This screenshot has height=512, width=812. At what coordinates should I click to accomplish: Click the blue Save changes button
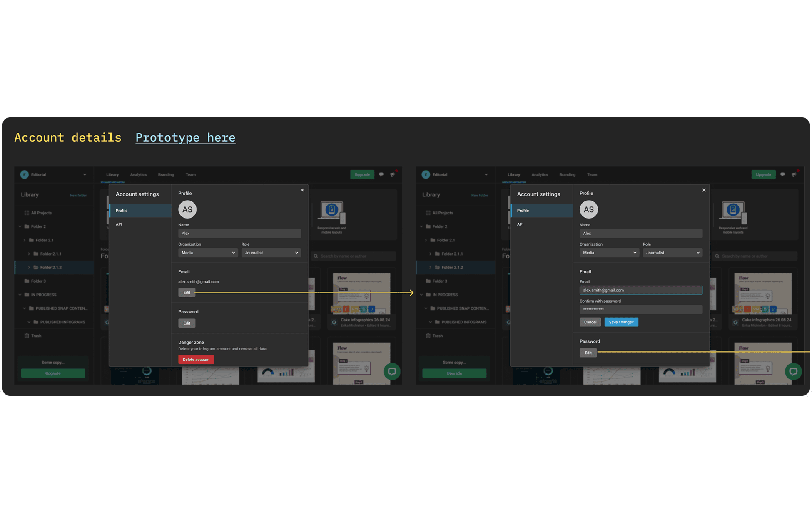pos(621,322)
